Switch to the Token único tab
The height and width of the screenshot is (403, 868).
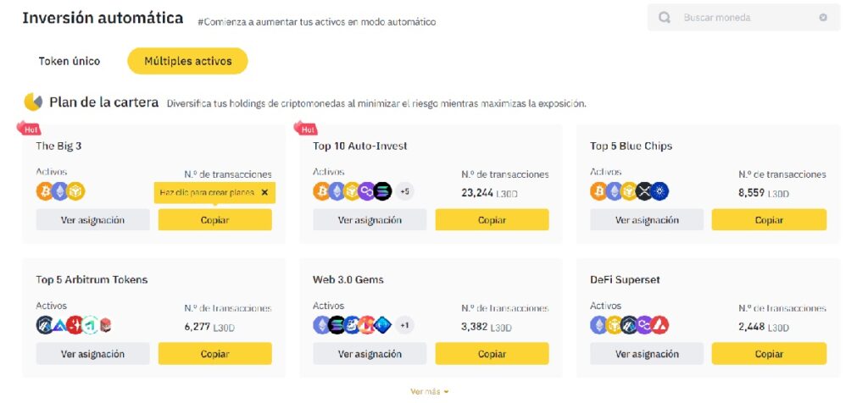[70, 61]
